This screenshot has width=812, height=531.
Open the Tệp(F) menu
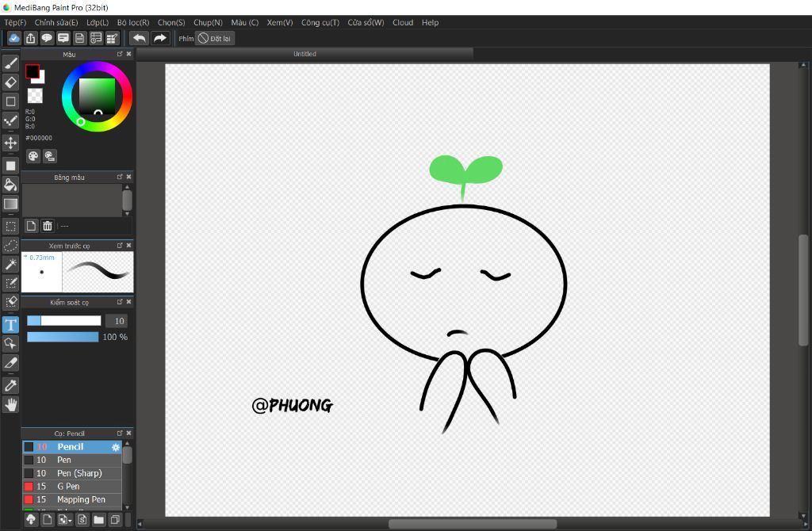click(x=15, y=23)
